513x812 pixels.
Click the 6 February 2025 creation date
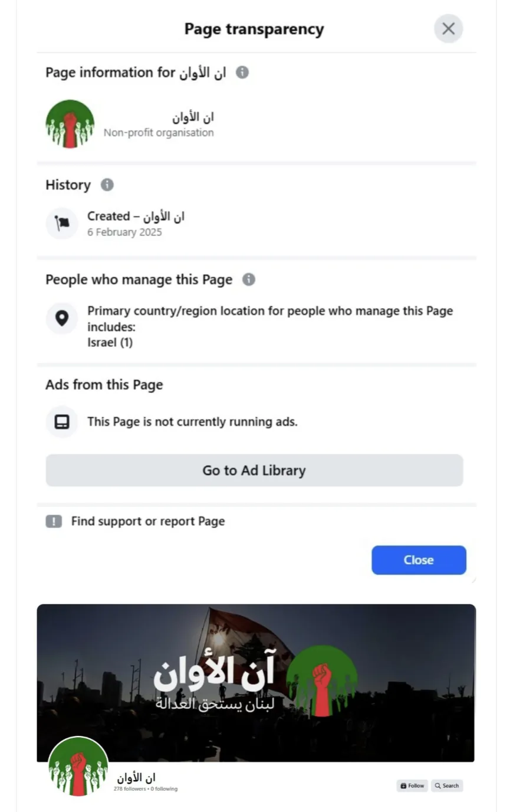click(x=124, y=232)
